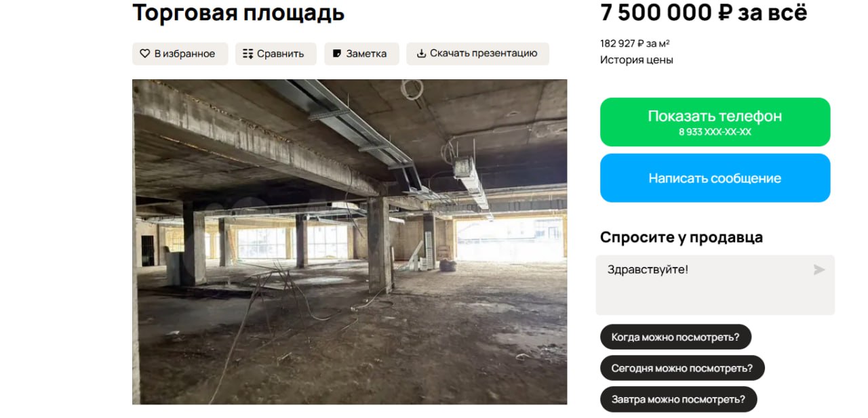Open chat via 'Написать сообщение' button
The image size is (868, 418).
click(x=715, y=177)
